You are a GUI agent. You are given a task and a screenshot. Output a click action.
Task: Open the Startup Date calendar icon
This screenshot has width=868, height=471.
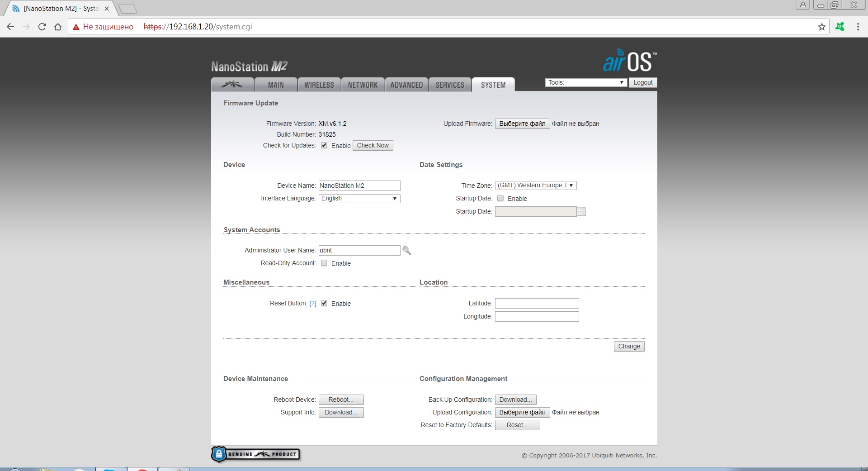pos(582,211)
